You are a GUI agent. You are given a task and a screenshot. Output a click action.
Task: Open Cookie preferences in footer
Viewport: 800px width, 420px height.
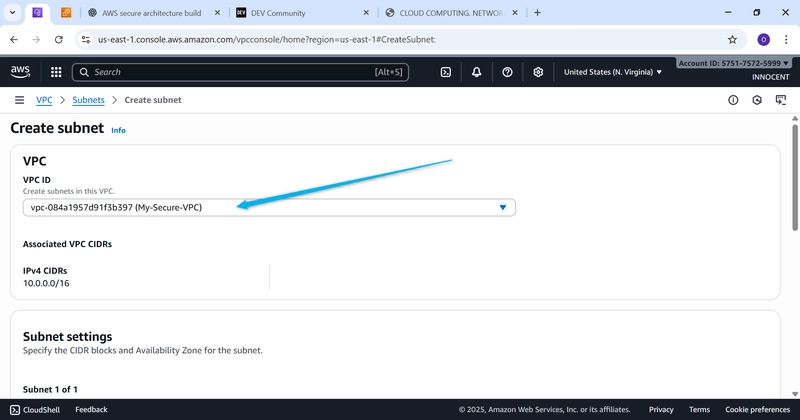point(758,410)
